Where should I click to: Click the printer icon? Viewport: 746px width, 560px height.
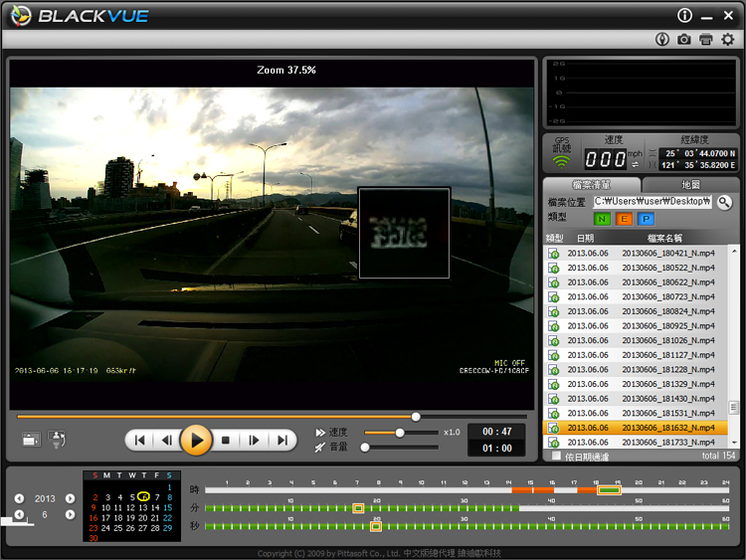[x=706, y=39]
